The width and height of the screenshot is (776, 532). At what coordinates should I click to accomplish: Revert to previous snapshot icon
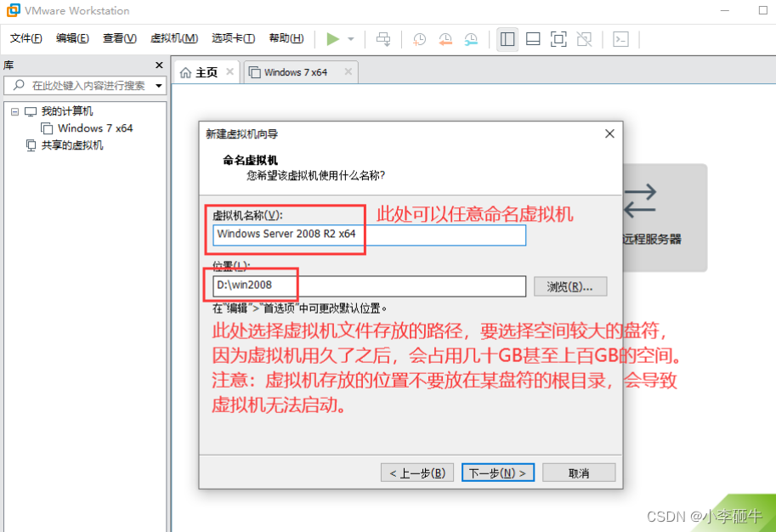pyautogui.click(x=445, y=39)
